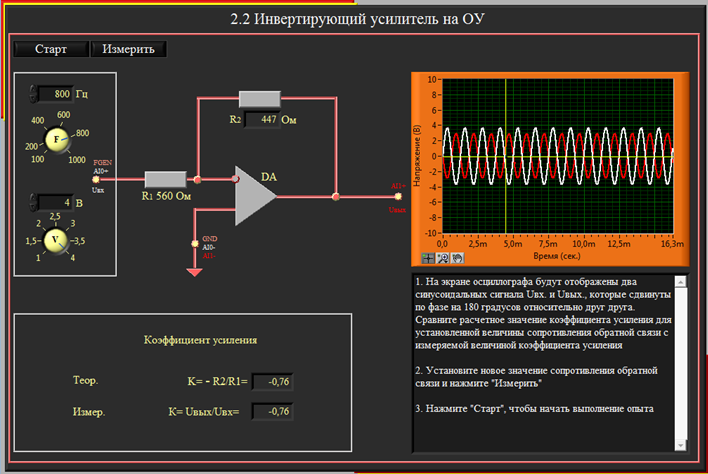Click the title 'Инвертирующий усилитель на ОУ'
Viewport: 708px width, 474px height.
(x=369, y=19)
